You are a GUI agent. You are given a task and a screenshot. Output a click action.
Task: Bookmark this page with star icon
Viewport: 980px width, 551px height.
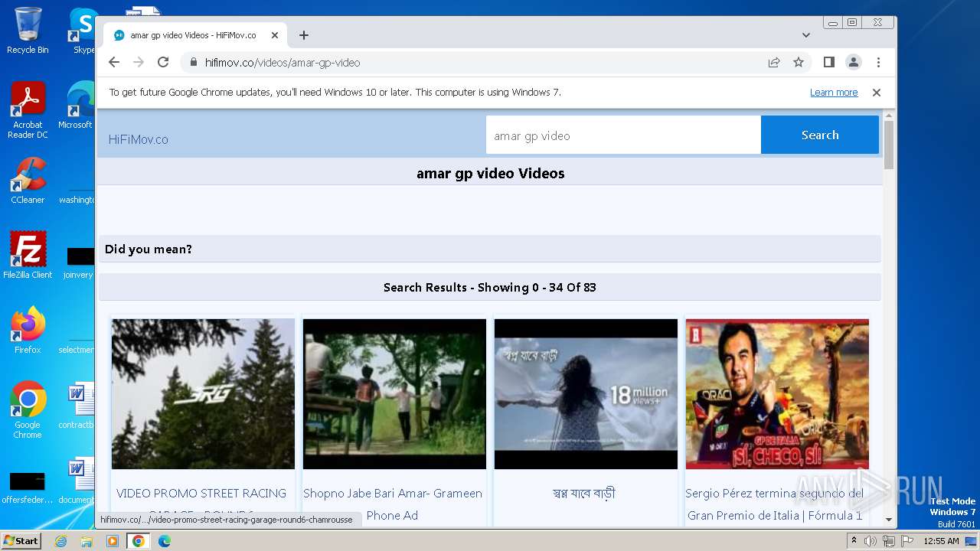[799, 63]
